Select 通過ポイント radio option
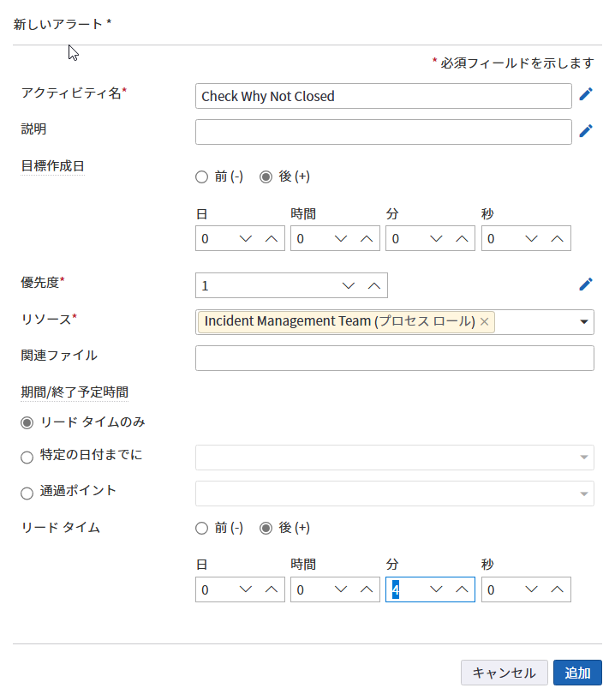The image size is (615, 700). click(27, 494)
